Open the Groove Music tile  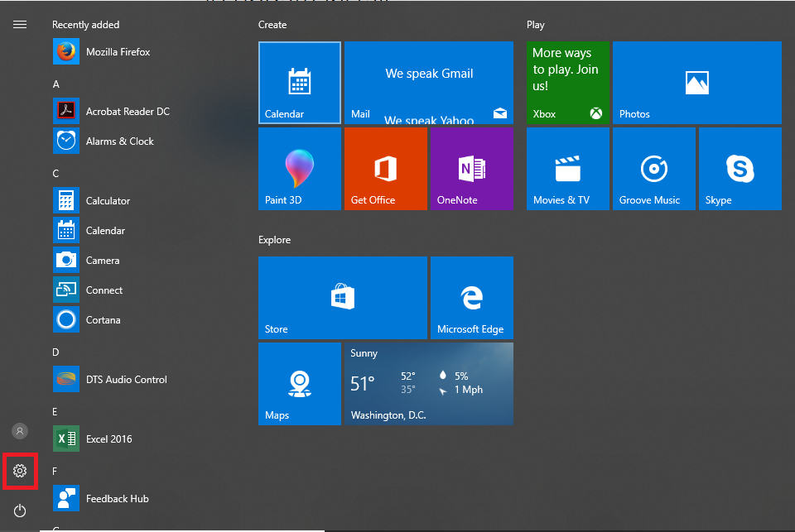(654, 169)
